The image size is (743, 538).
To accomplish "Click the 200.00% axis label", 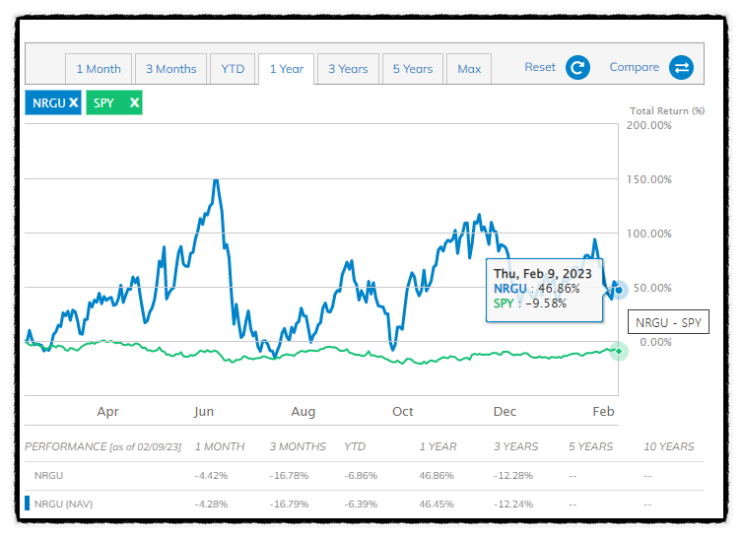I will tap(649, 126).
